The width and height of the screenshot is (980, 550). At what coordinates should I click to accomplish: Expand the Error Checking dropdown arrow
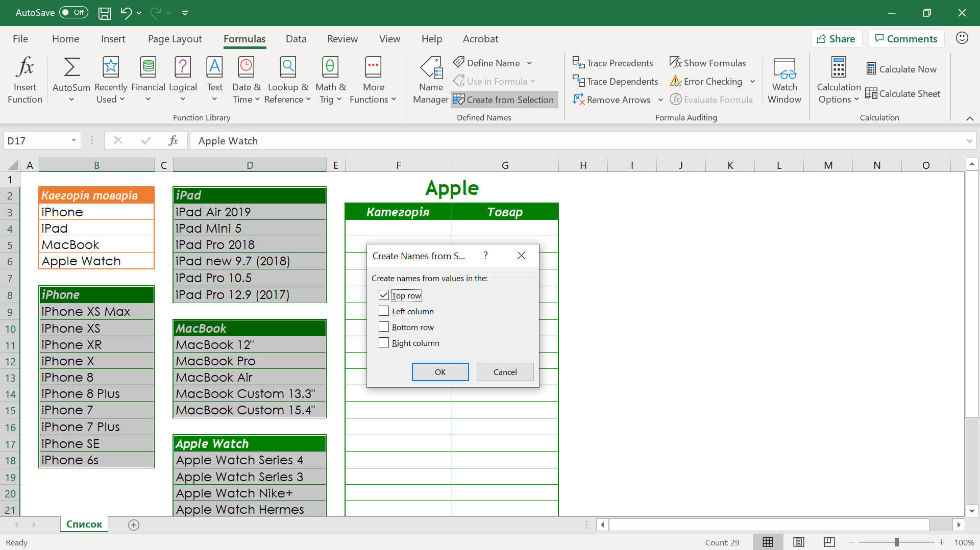pos(752,82)
